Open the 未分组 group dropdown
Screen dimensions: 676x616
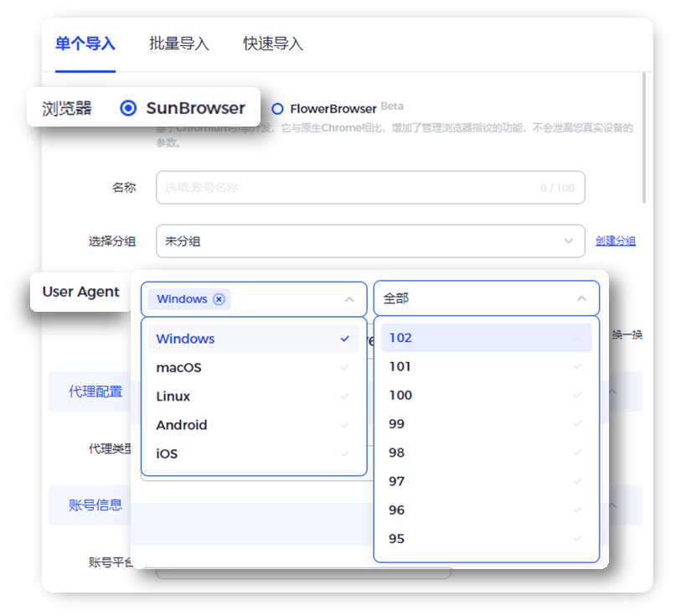pos(370,241)
